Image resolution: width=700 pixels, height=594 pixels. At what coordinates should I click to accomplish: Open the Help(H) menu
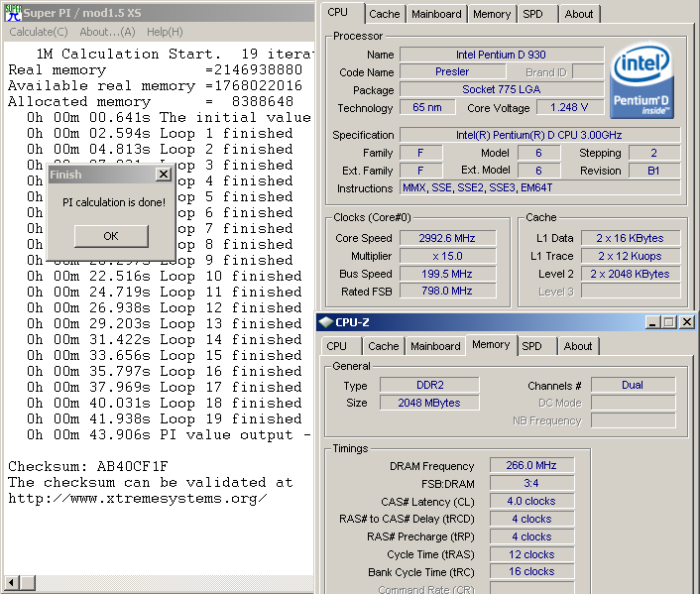click(165, 32)
